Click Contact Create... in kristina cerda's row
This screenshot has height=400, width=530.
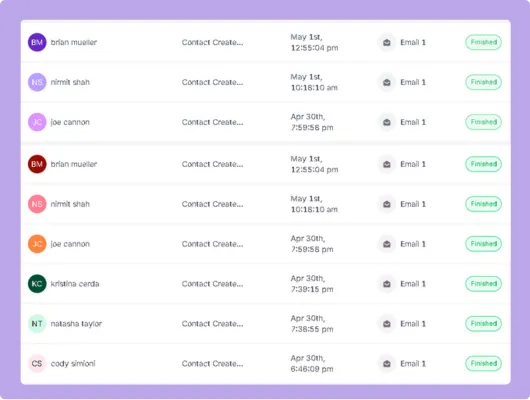tap(212, 284)
